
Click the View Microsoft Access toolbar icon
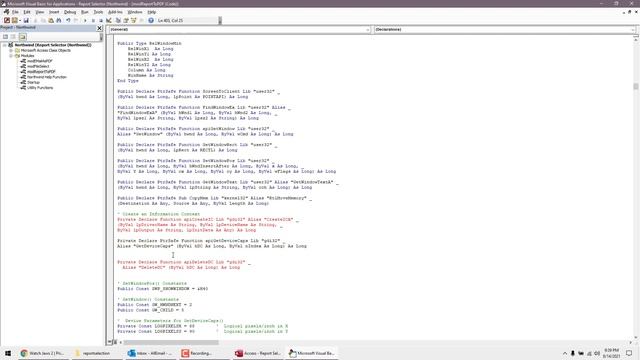pos(7,20)
